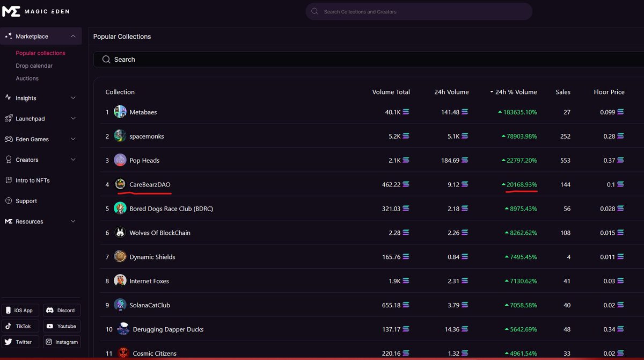Click the Magic Eden logo
This screenshot has width=644, height=360.
35,11
